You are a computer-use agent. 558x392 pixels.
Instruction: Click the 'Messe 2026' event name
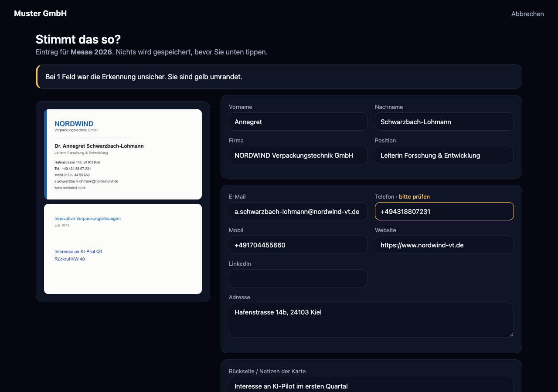coord(91,52)
